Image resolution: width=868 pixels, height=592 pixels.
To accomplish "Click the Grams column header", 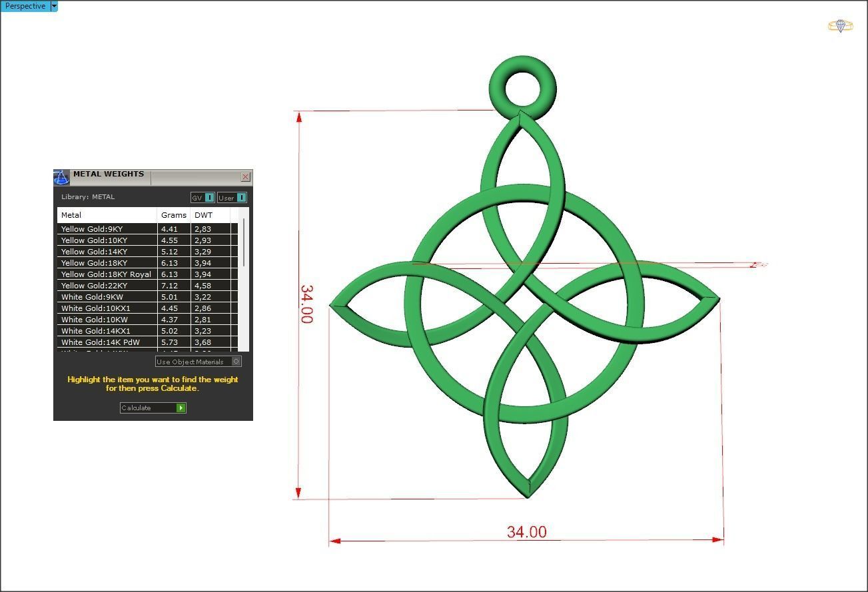I will [174, 215].
